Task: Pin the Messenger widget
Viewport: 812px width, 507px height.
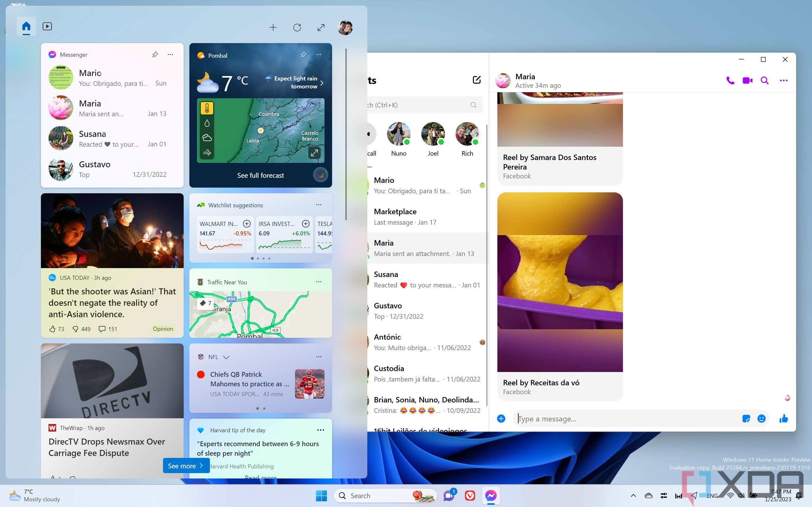Action: coord(155,54)
